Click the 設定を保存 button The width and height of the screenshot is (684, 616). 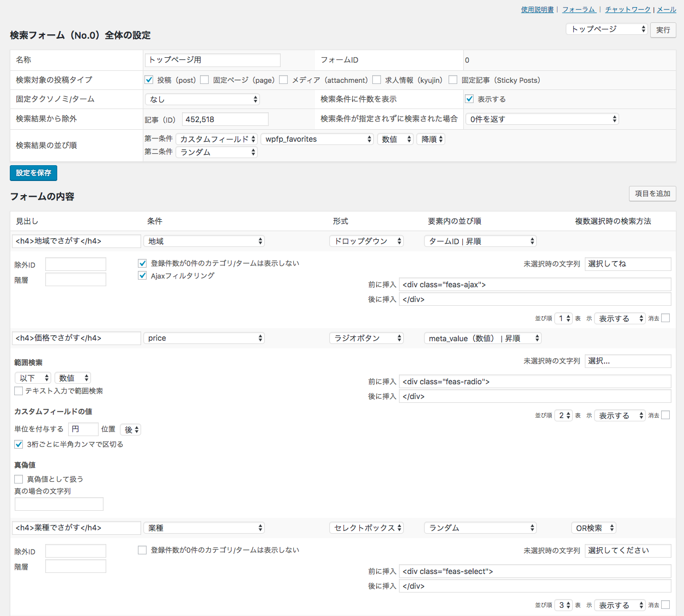33,173
